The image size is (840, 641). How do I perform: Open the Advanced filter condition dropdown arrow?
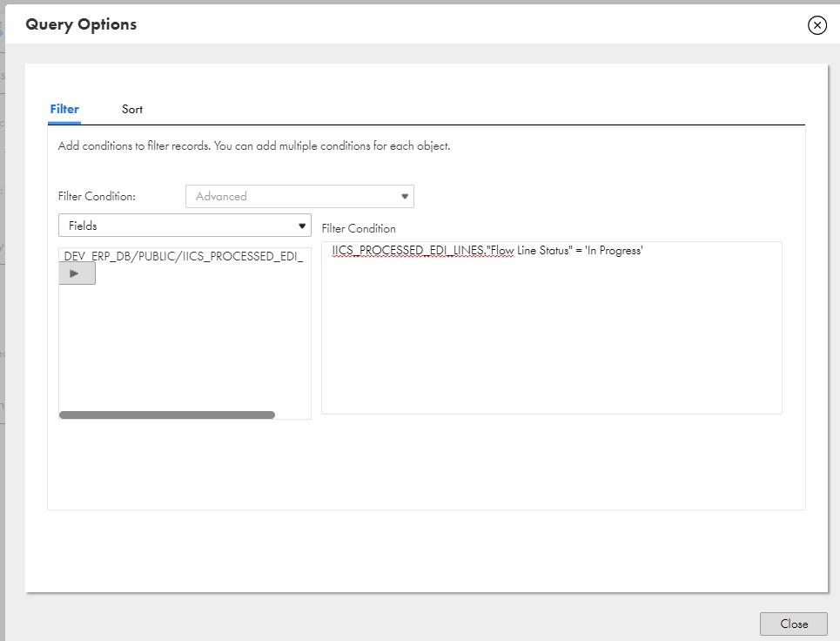[405, 197]
